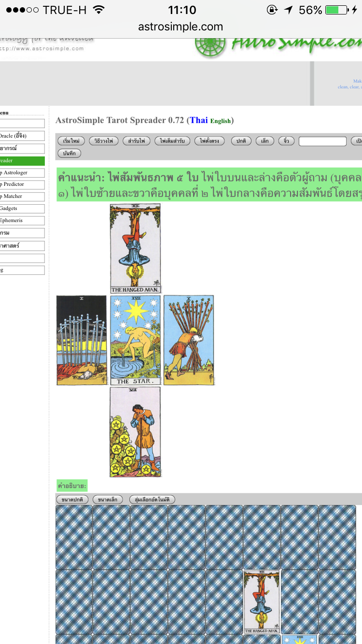Switch language to English
Screen dimensions: 362x644
(221, 121)
